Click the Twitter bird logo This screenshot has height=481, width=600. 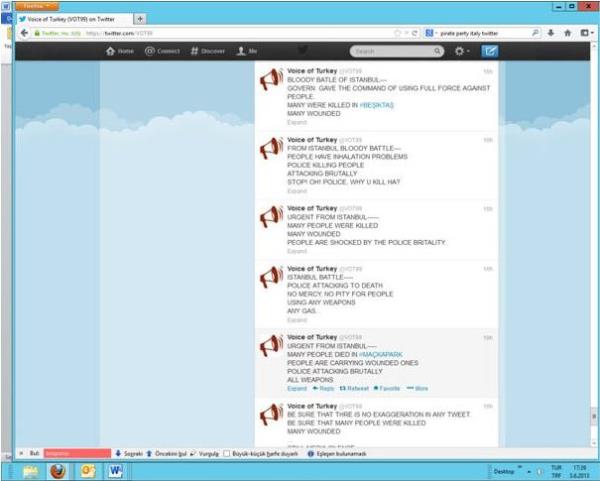coord(303,51)
